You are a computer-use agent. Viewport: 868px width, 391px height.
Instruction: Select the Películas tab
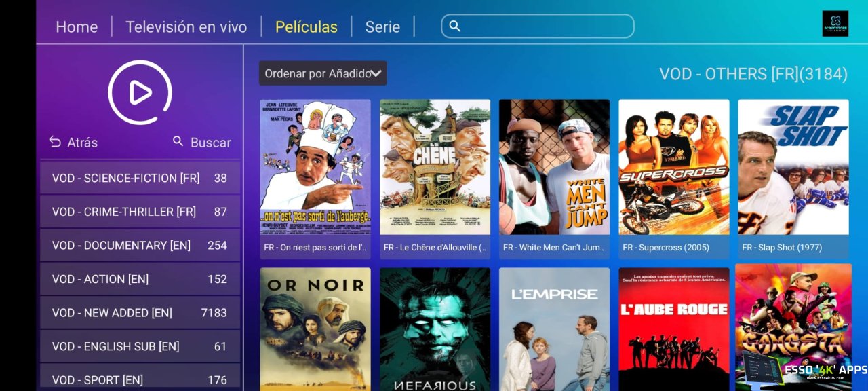(x=307, y=27)
